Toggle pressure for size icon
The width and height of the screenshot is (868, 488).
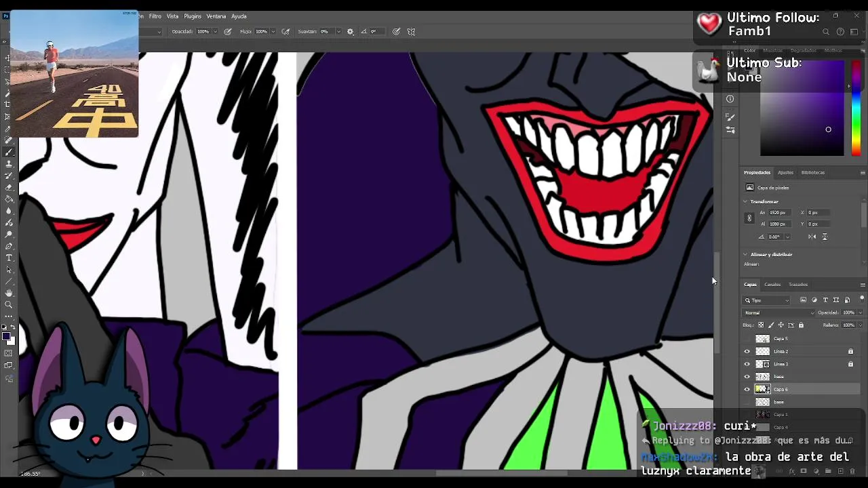(396, 31)
